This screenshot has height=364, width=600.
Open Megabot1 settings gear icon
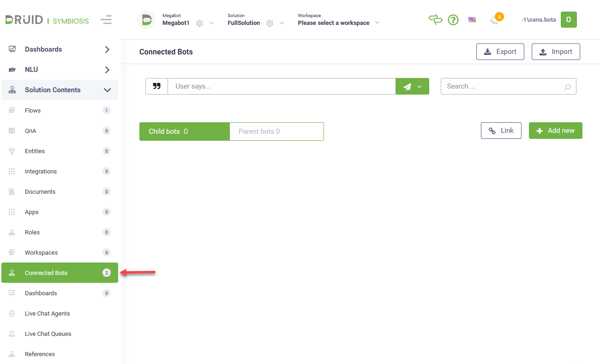pyautogui.click(x=199, y=23)
